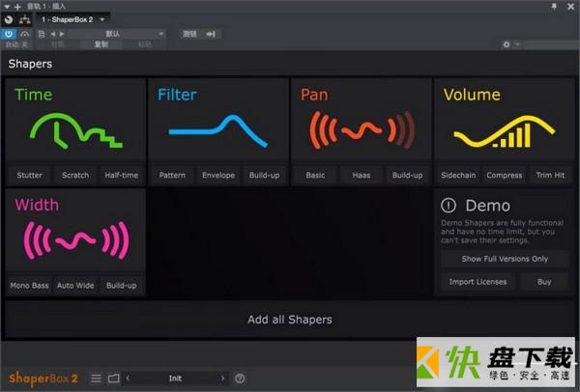Viewport: 580px width, 392px height.
Task: Collapse the title bar triangle menu
Action: click(7, 7)
